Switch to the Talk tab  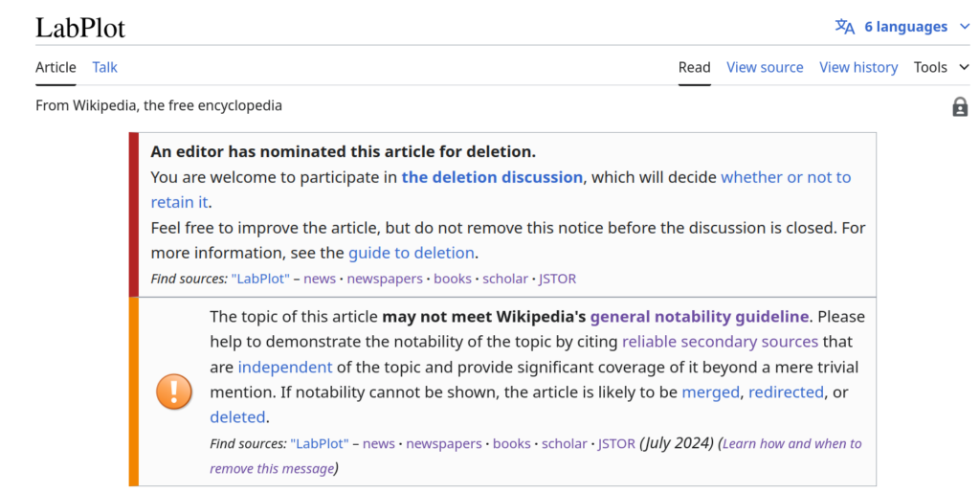[105, 67]
